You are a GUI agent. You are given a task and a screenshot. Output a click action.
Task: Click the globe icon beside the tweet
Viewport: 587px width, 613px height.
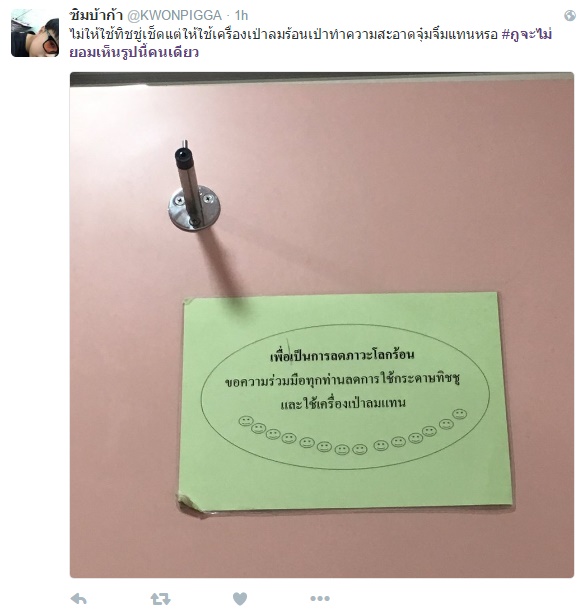tap(569, 16)
